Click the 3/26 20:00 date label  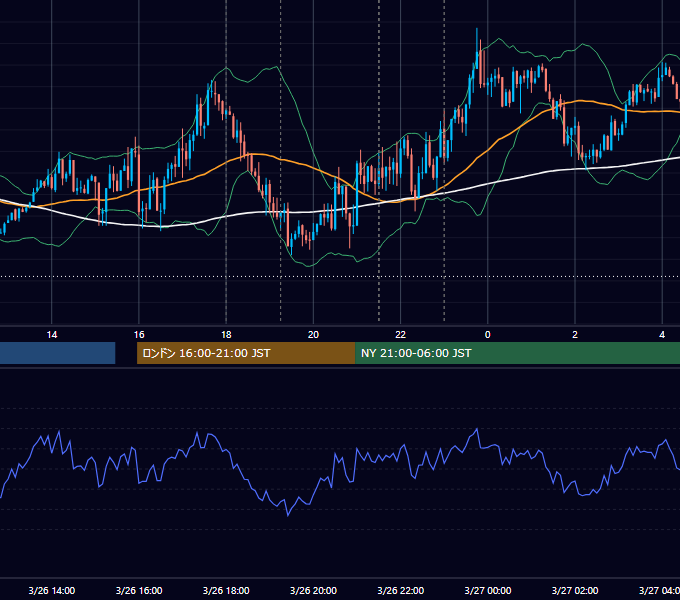[313, 590]
